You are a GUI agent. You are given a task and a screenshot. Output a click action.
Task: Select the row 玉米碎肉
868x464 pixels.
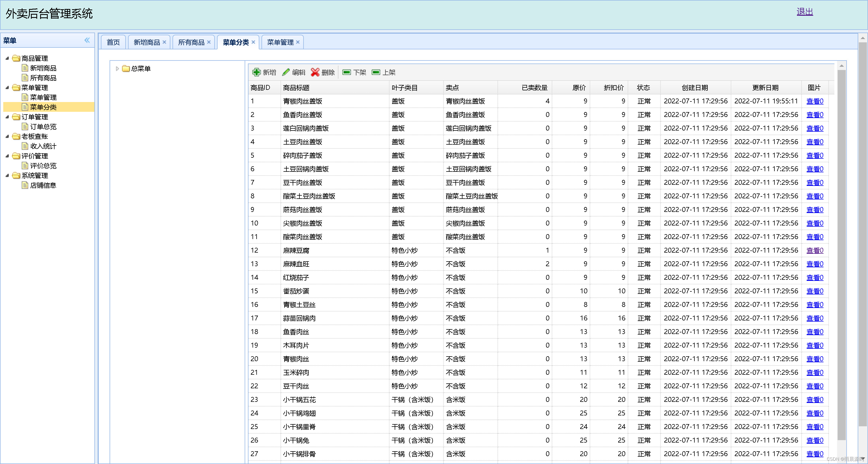(x=538, y=372)
